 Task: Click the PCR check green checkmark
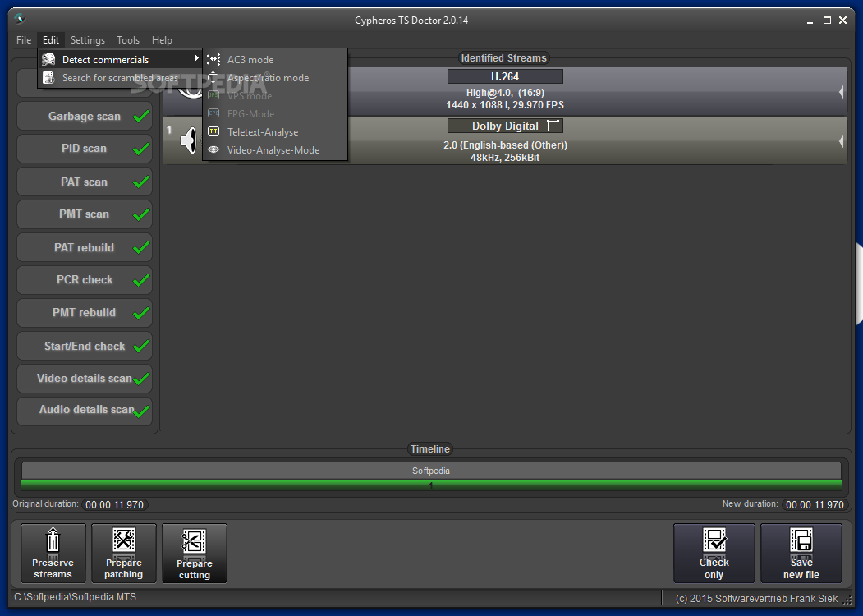[141, 279]
